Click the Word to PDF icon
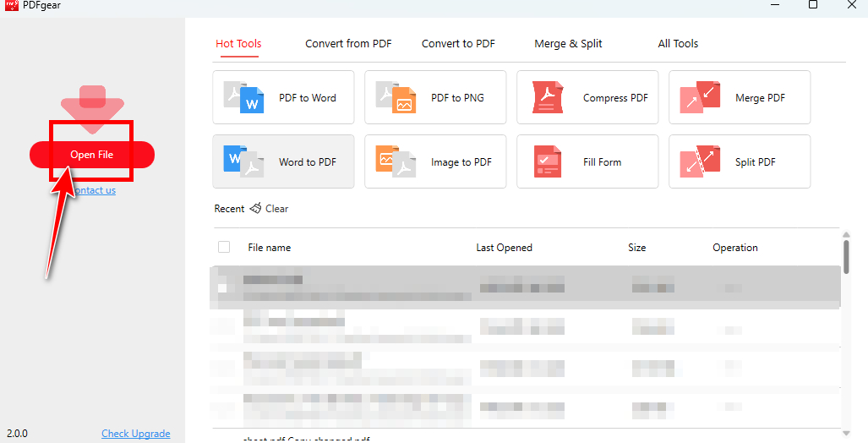The width and height of the screenshot is (868, 443). coord(243,161)
